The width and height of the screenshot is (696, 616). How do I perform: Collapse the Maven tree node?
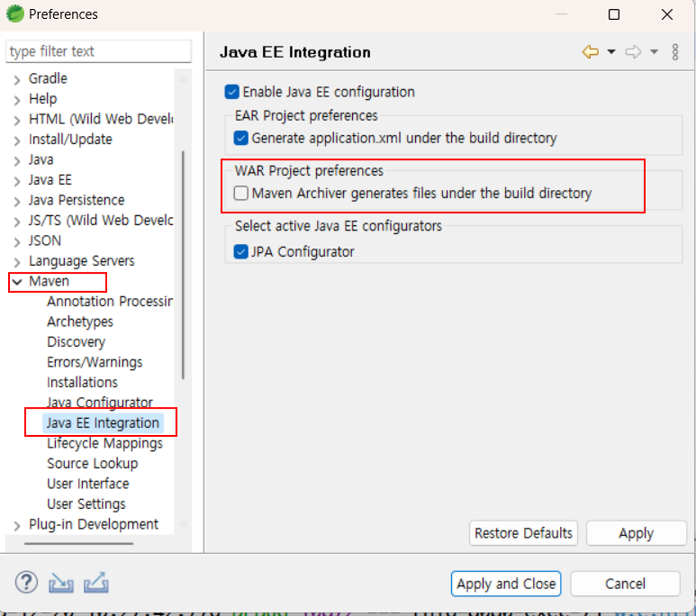point(17,282)
